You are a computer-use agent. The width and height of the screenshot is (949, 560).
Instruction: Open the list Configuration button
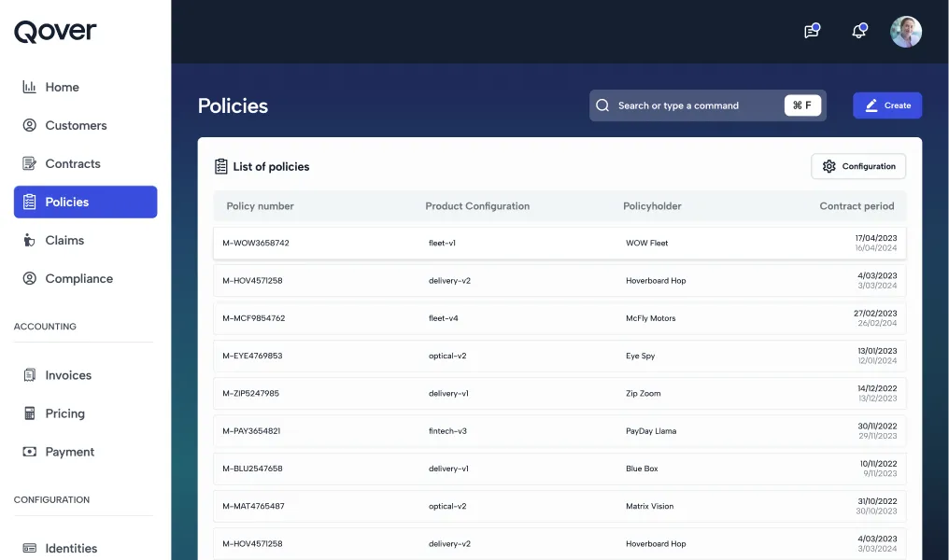coord(858,166)
